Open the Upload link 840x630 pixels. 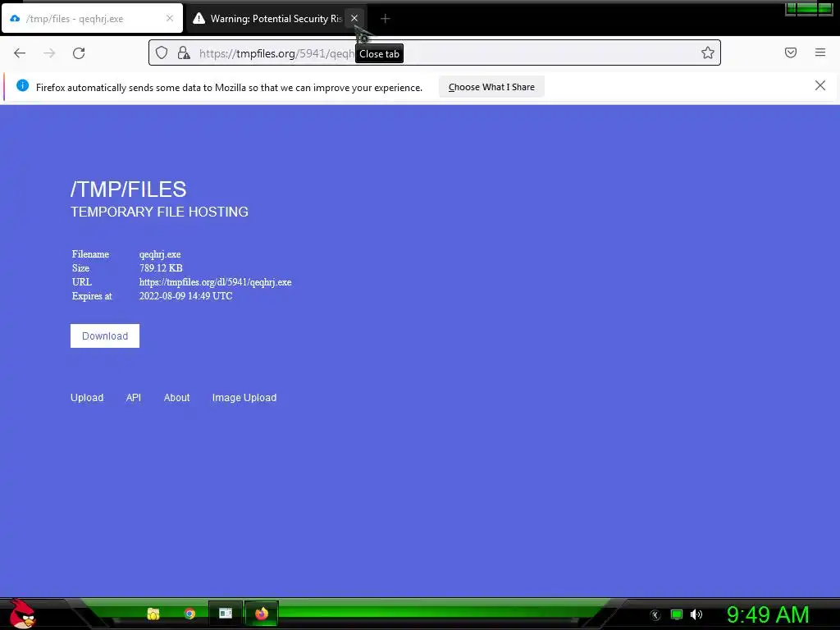click(x=87, y=398)
